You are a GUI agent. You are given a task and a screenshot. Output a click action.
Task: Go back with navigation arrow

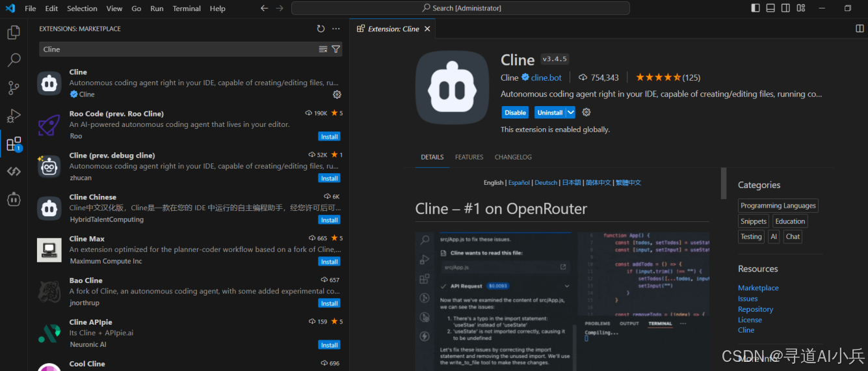[264, 8]
